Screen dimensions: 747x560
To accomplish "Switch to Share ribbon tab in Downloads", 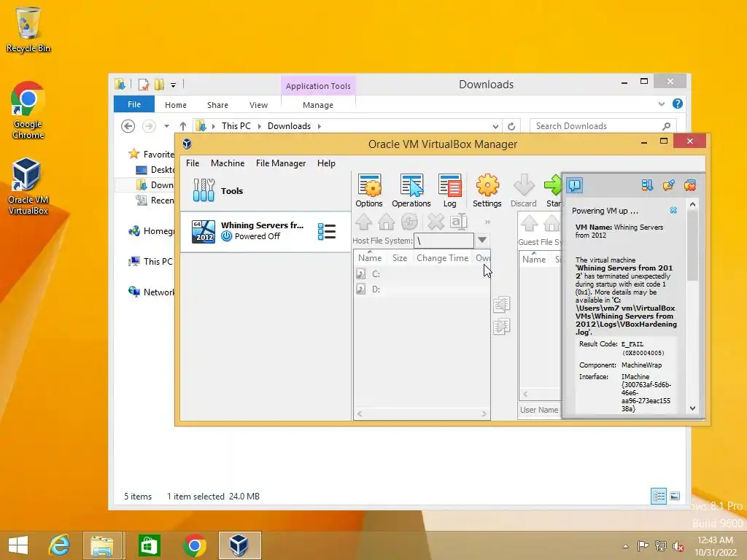I will click(x=217, y=105).
